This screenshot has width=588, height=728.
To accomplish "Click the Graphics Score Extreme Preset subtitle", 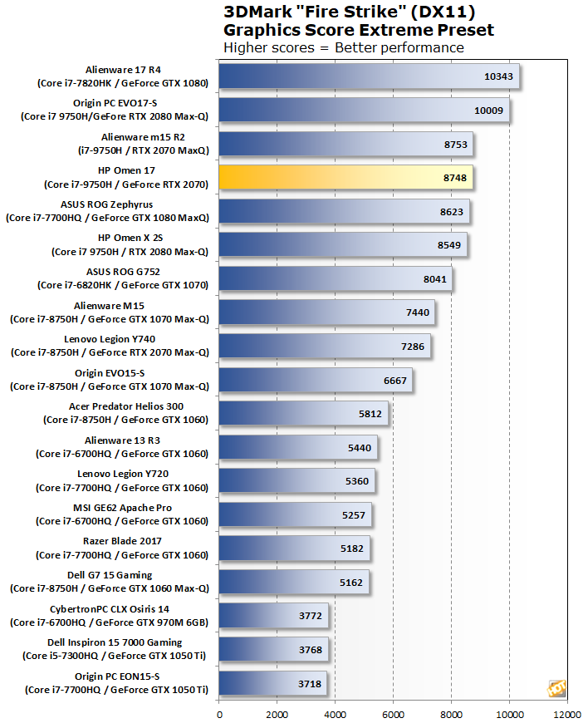I will pos(359,30).
